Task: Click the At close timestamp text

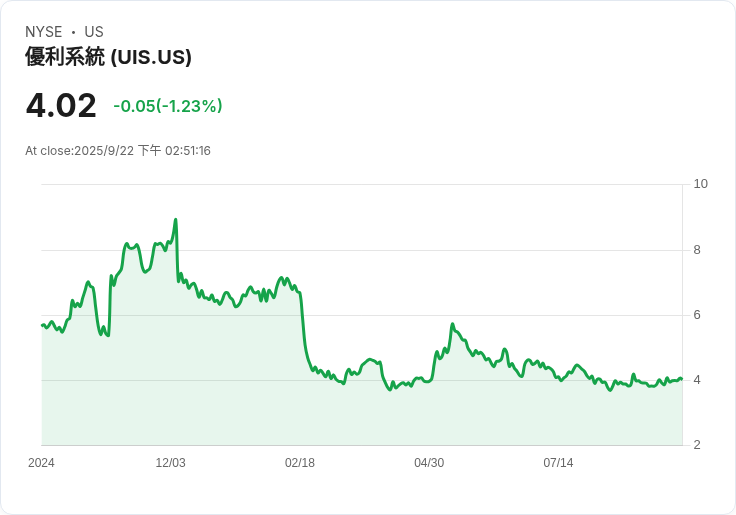Action: (x=118, y=151)
